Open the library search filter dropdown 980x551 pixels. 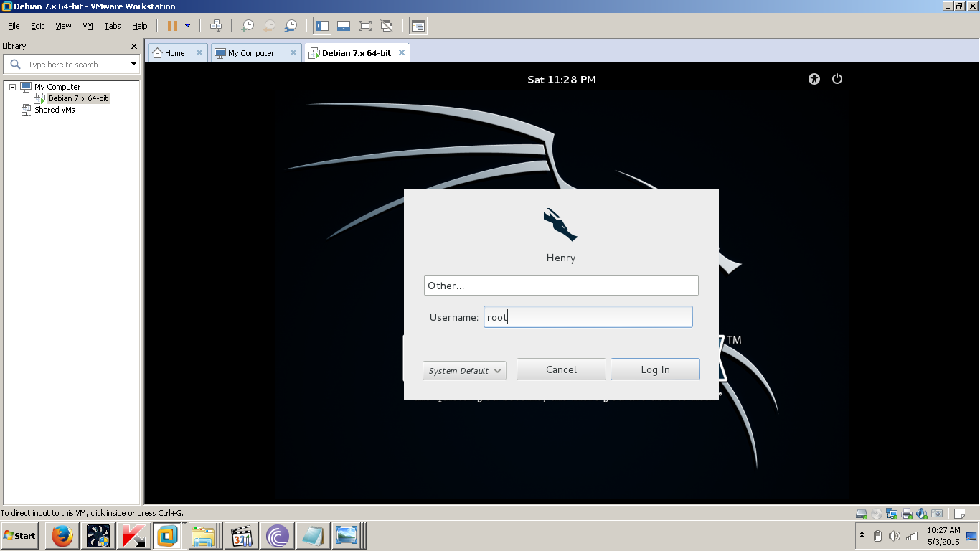133,65
